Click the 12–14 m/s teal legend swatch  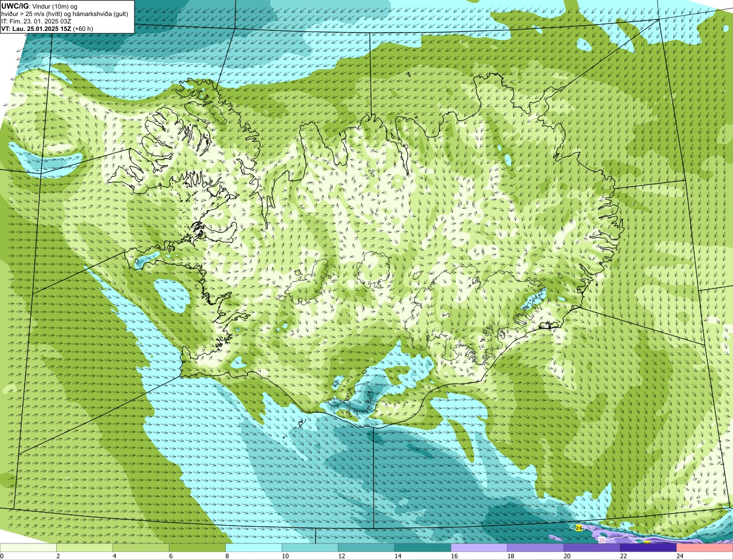pos(366,547)
